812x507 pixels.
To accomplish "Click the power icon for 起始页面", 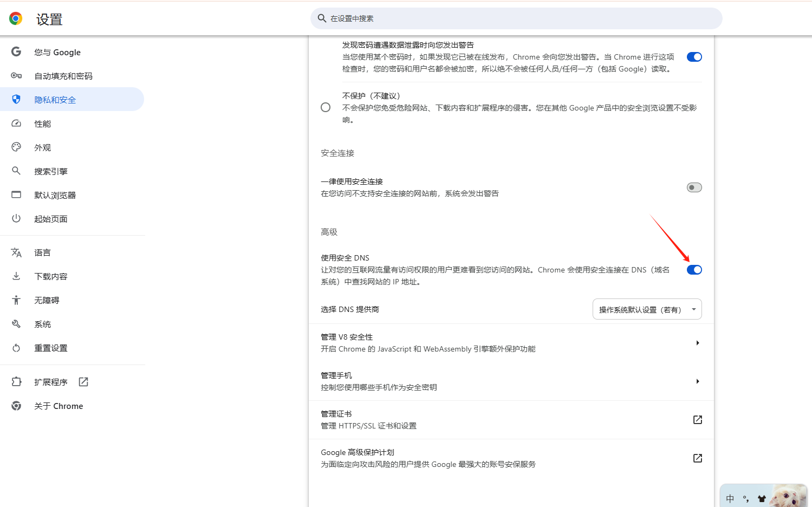I will (16, 219).
